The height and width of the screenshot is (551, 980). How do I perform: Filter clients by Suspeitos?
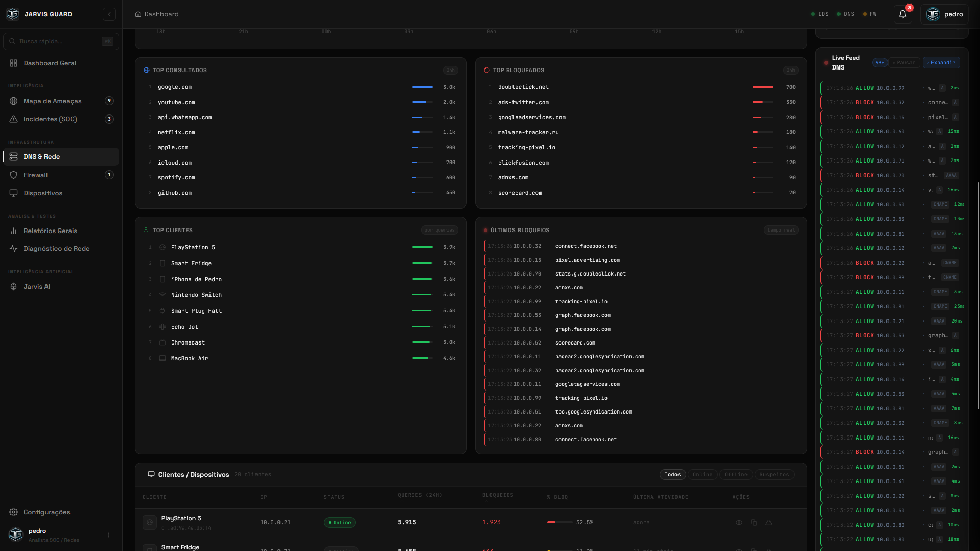774,474
